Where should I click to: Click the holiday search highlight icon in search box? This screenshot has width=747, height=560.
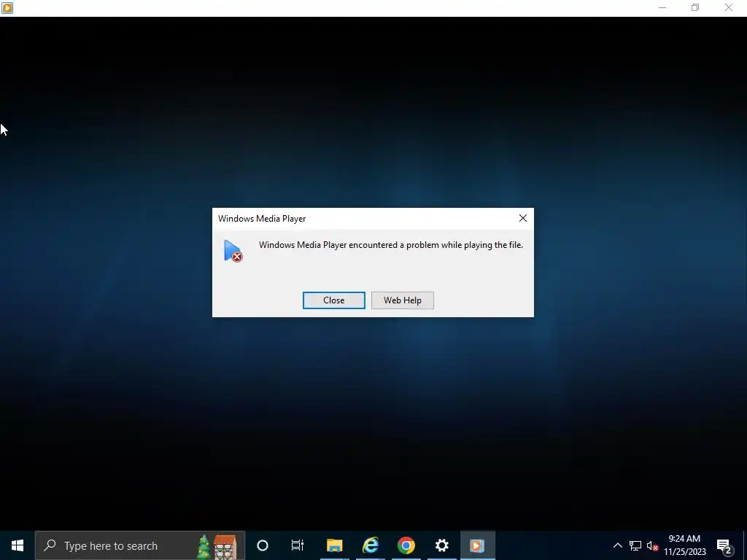tap(217, 546)
